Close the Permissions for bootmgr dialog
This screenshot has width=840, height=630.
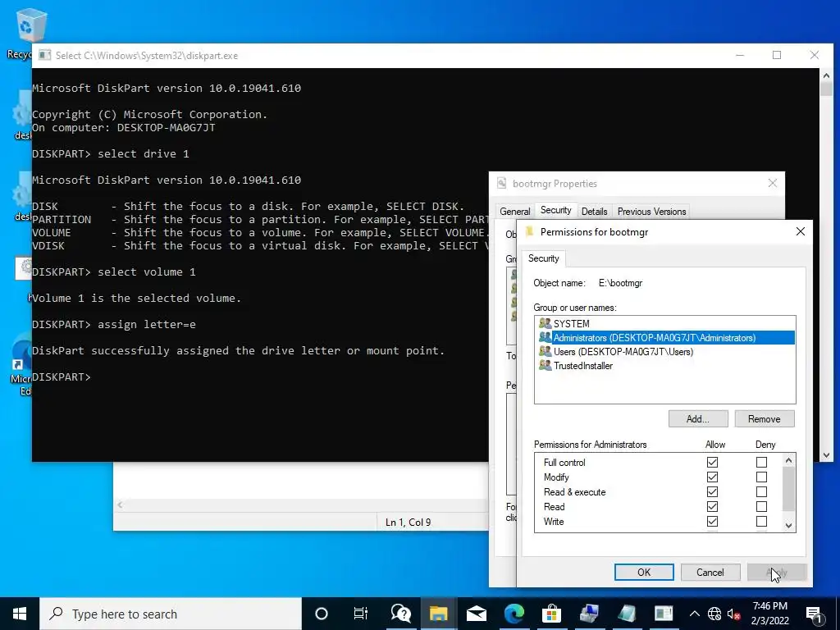[801, 231]
